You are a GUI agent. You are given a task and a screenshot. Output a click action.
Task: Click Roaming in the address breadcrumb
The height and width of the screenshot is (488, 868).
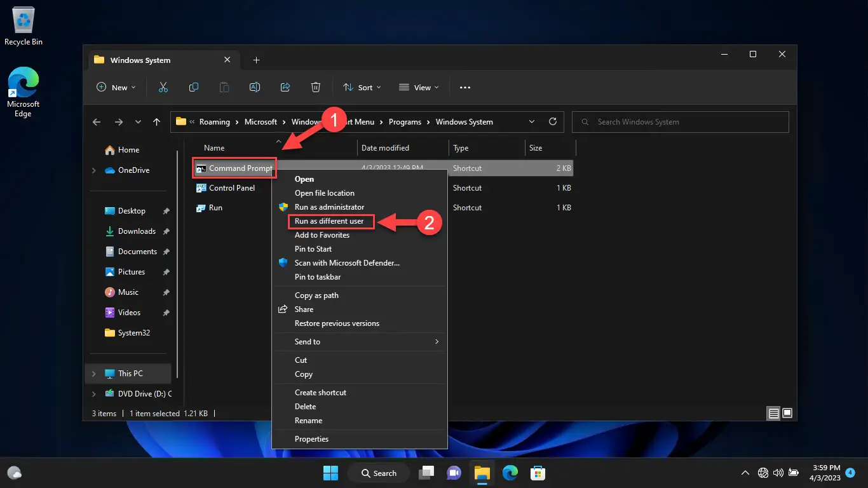click(215, 122)
